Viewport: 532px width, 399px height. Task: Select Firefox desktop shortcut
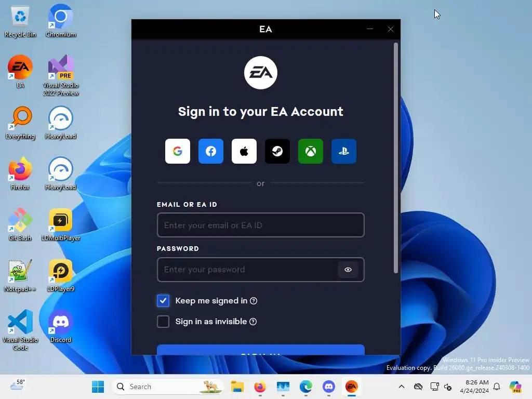pos(20,174)
